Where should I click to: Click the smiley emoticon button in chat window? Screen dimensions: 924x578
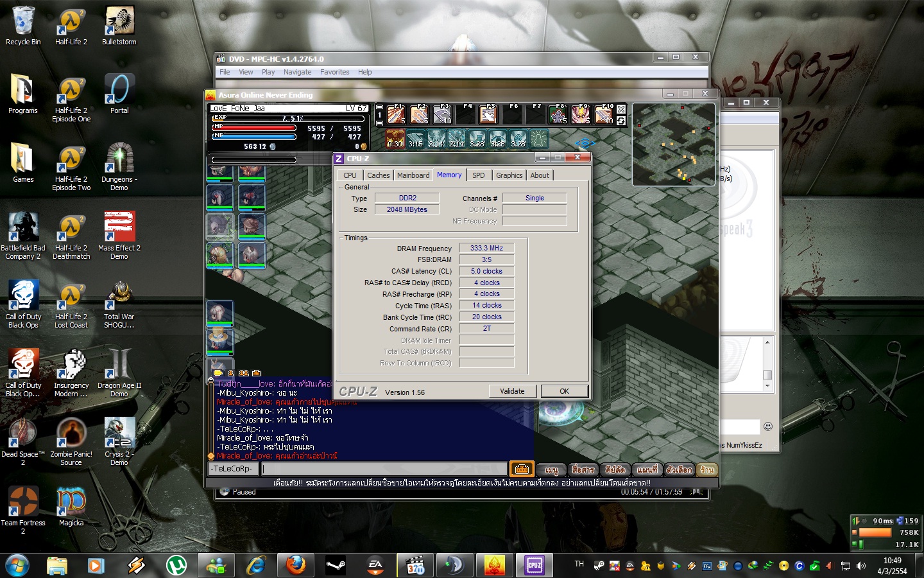(768, 426)
